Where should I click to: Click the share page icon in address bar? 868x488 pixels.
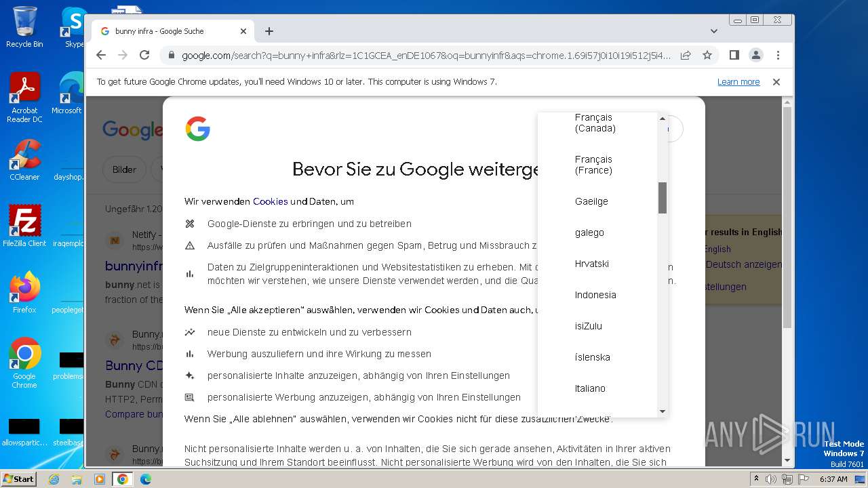pyautogui.click(x=686, y=55)
